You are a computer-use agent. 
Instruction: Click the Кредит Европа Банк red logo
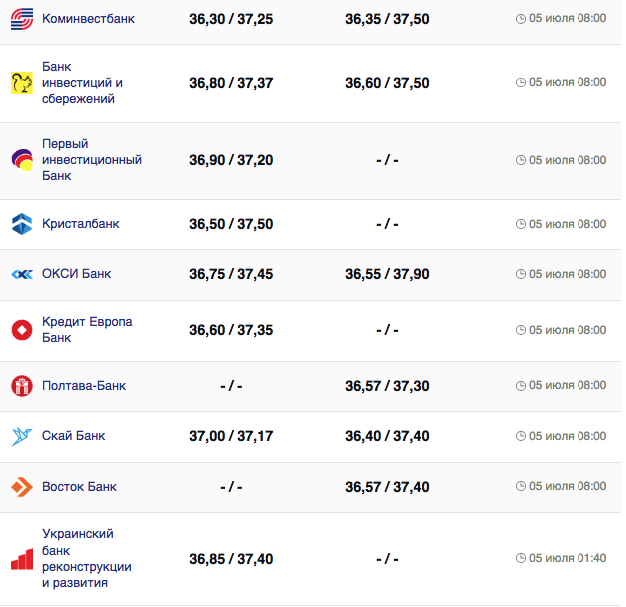pos(22,330)
